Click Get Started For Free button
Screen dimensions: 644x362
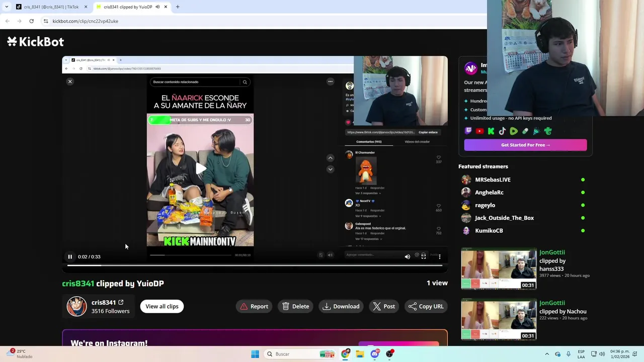pyautogui.click(x=525, y=145)
